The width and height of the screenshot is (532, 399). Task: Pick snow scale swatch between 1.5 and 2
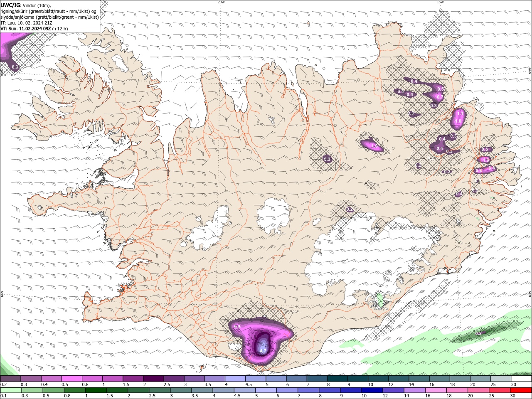[133, 379]
